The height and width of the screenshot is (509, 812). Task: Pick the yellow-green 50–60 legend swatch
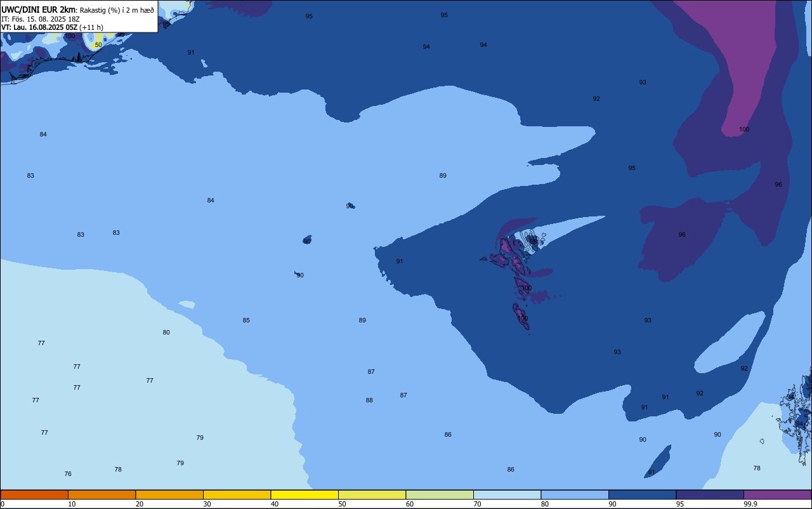372,494
